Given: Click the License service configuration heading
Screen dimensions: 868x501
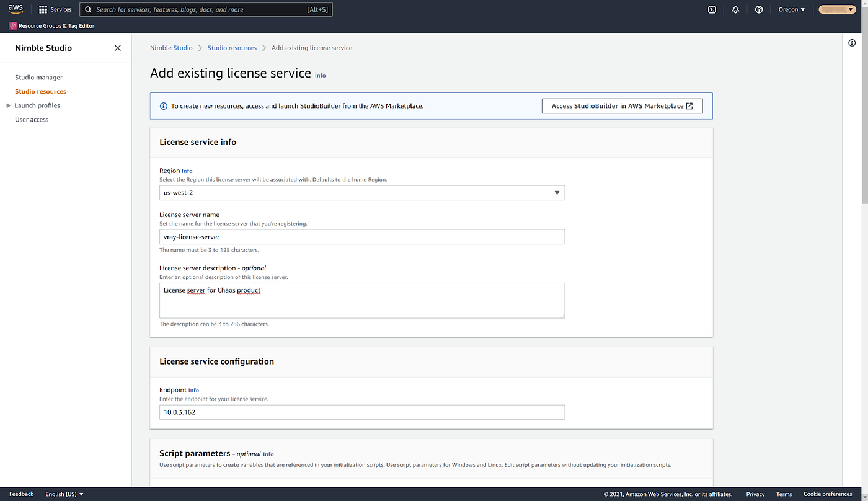Looking at the screenshot, I should click(216, 361).
